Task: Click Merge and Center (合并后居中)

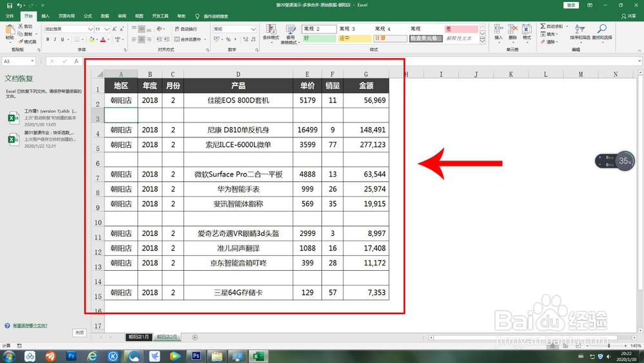Action: [187, 39]
